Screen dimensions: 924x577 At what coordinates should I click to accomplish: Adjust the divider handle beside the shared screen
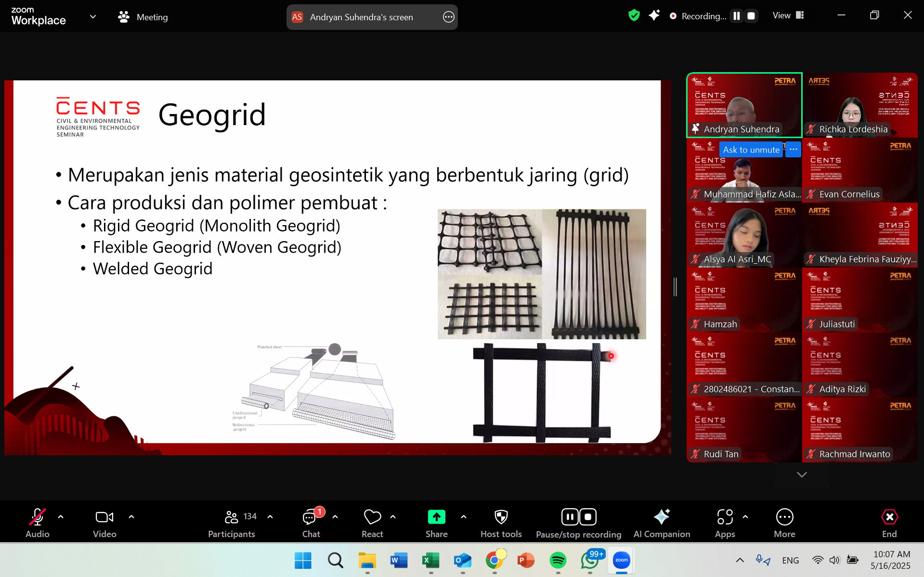point(675,287)
